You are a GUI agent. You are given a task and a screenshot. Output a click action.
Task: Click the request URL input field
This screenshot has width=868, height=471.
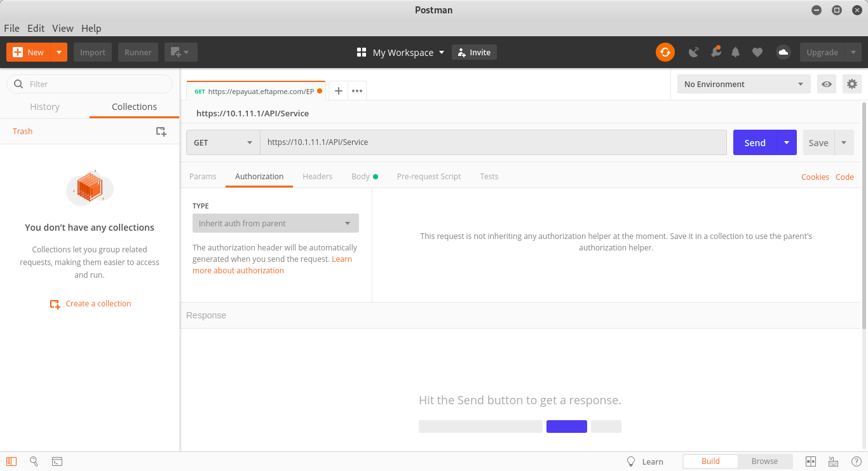pos(493,142)
